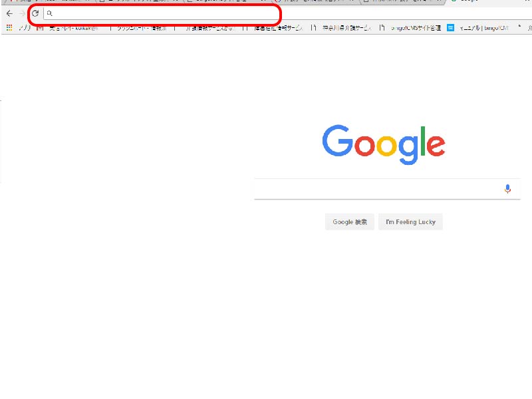
Task: Click the address bar search icon
Action: tap(49, 13)
